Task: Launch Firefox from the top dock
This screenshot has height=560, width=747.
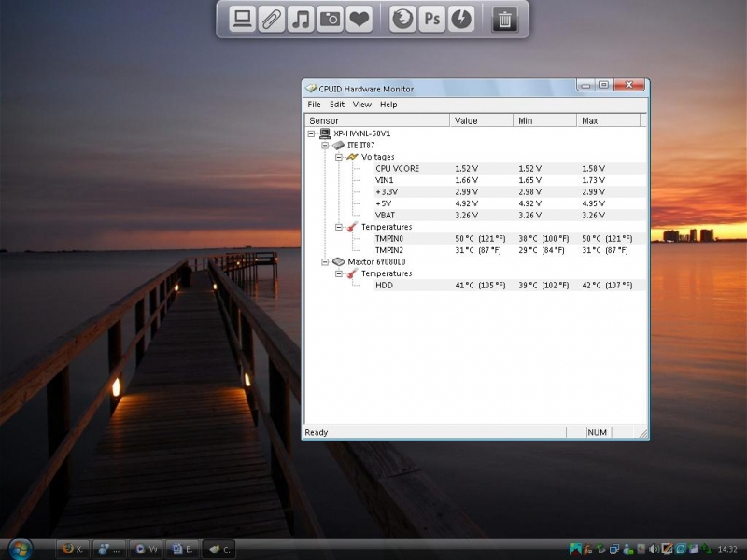Action: coord(402,19)
